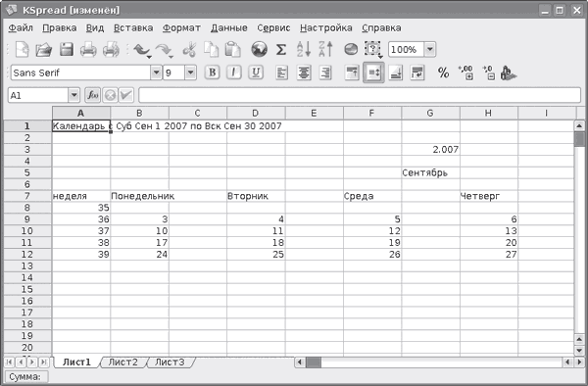
Task: Sort ascending with the A-Z icon
Action: pos(304,49)
